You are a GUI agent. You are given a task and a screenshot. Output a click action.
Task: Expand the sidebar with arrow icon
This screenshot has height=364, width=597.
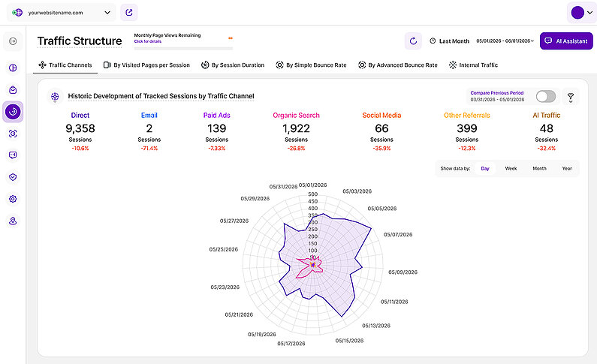(x=13, y=41)
